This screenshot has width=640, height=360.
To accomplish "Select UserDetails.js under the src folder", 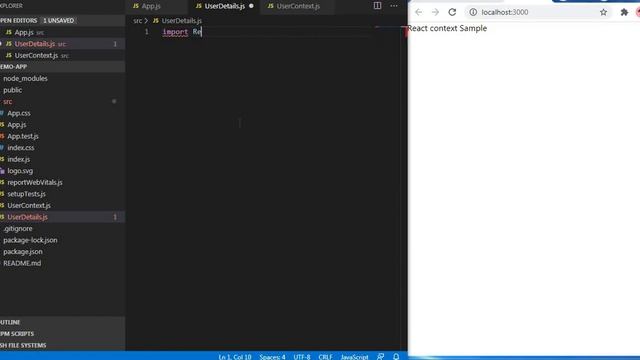I will (62, 217).
